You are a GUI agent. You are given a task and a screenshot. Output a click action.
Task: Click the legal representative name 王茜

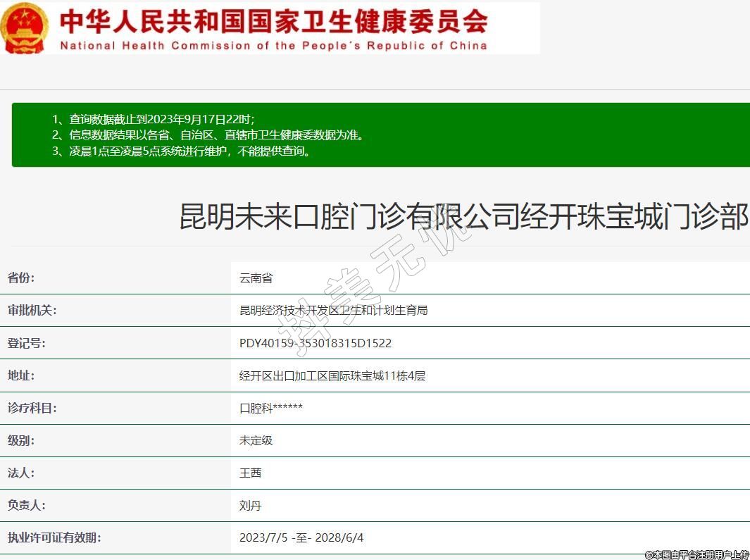250,473
